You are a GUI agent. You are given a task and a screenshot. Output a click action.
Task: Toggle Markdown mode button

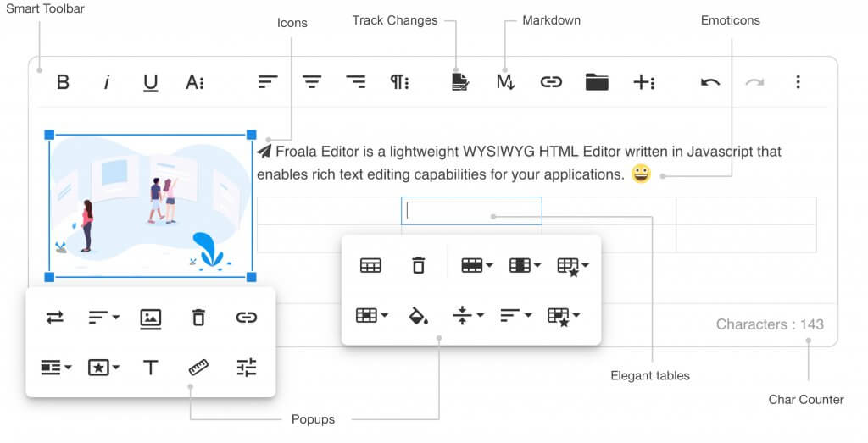[505, 82]
